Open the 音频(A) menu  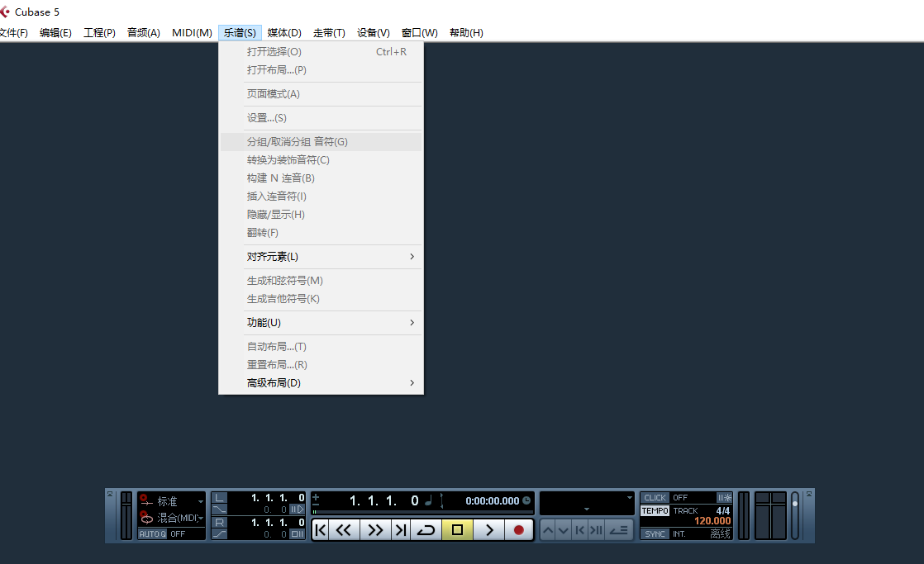click(x=143, y=33)
